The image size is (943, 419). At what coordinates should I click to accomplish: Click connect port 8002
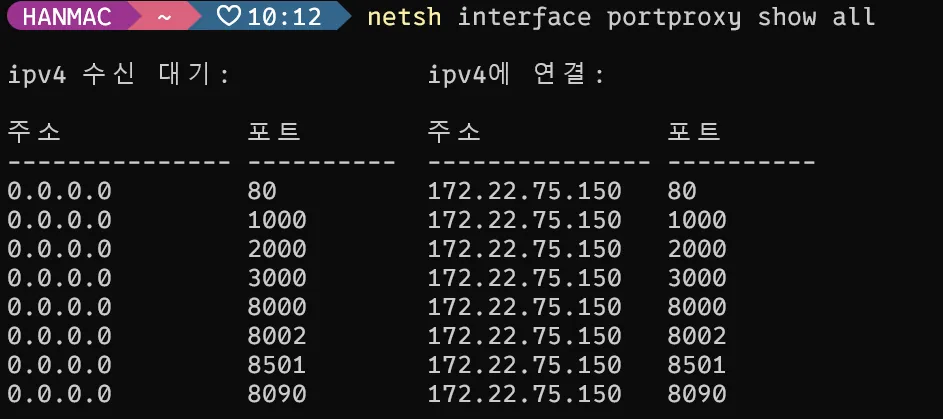click(696, 336)
